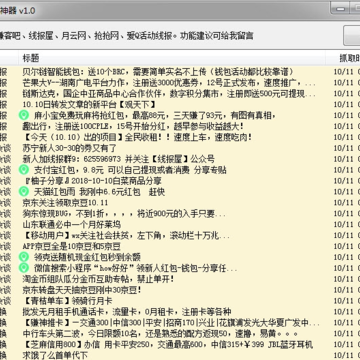Open the row 淘金币组队瓜分金币互助专帖
This screenshot has height=360, width=360.
180,279
